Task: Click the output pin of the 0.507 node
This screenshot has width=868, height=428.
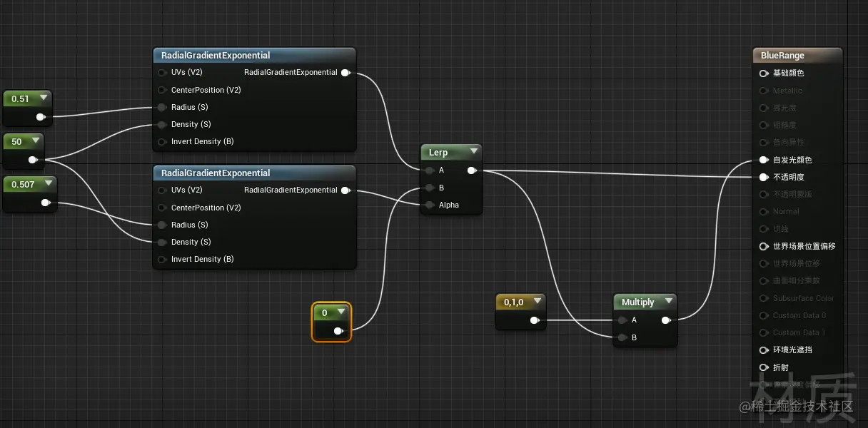Action: click(46, 203)
